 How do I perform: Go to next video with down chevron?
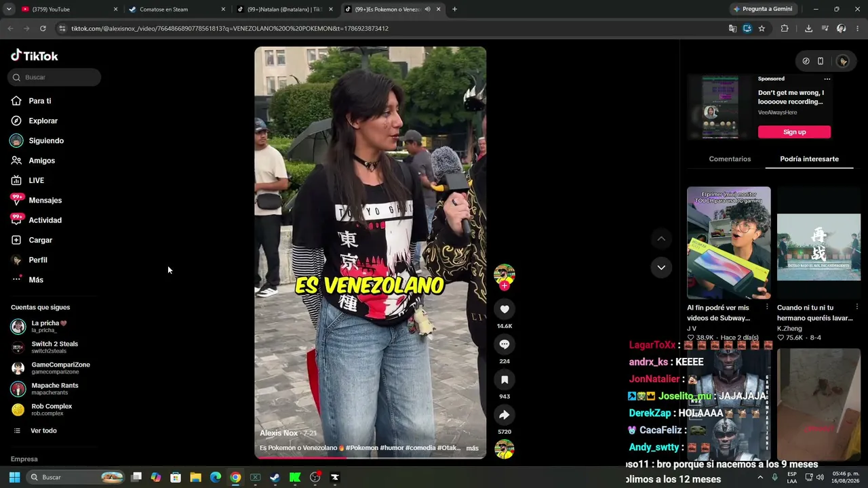click(661, 267)
